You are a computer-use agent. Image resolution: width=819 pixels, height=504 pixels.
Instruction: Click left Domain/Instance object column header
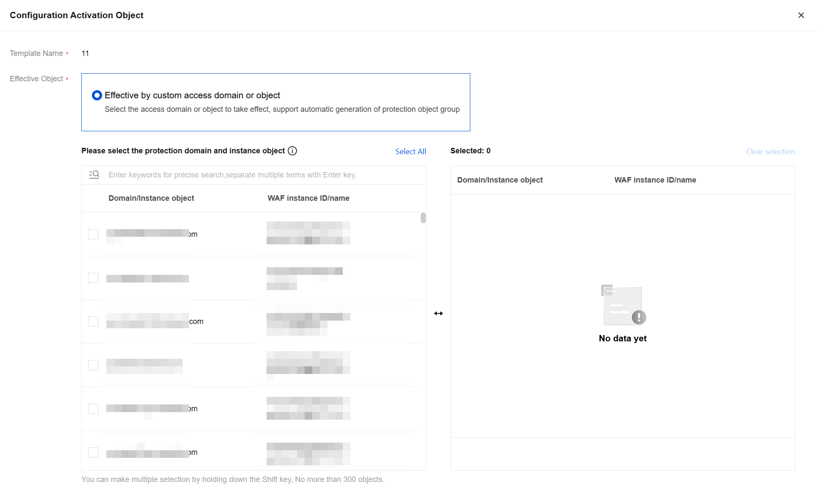click(151, 198)
